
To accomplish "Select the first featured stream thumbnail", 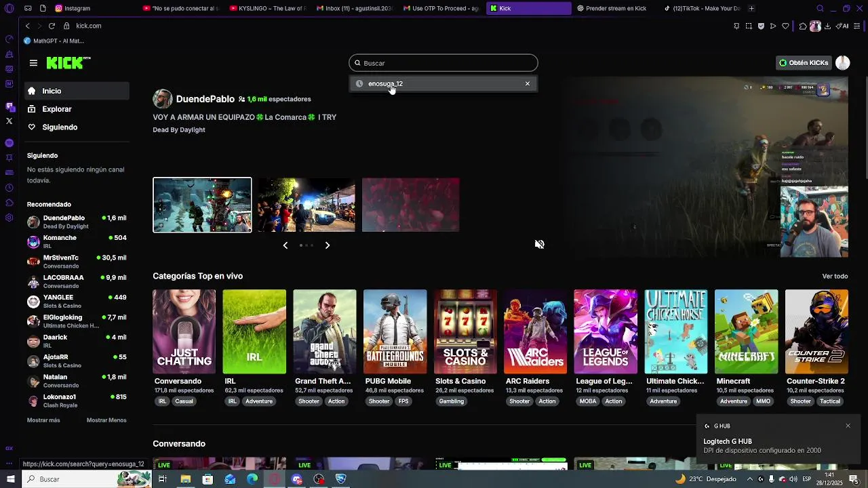I will [x=202, y=205].
